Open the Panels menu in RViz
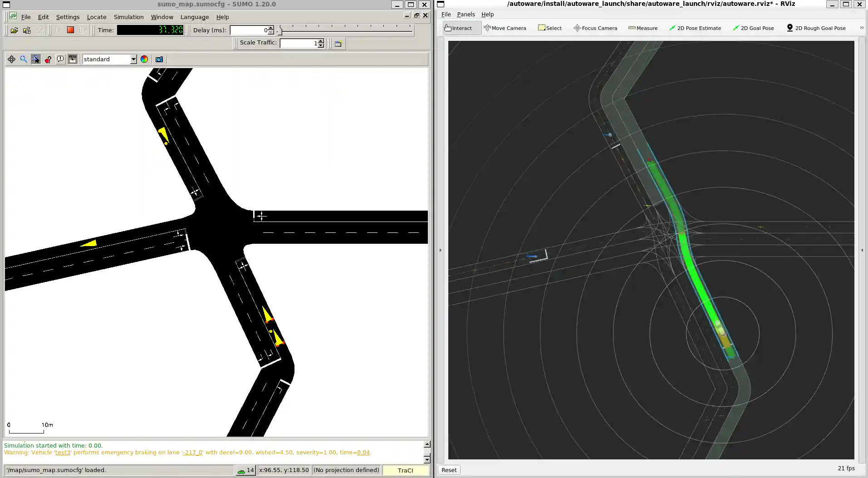The width and height of the screenshot is (868, 478). coord(466,14)
